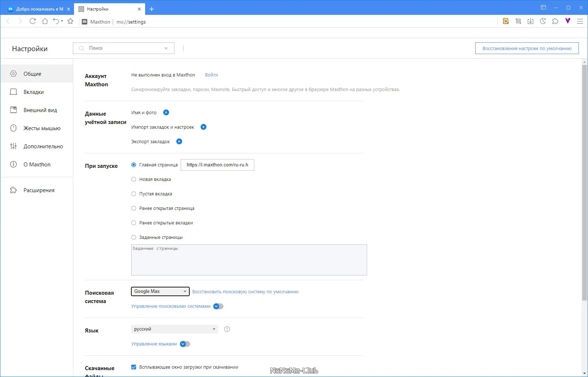Click the scrollbar down arrow
This screenshot has width=588, height=377.
click(584, 373)
